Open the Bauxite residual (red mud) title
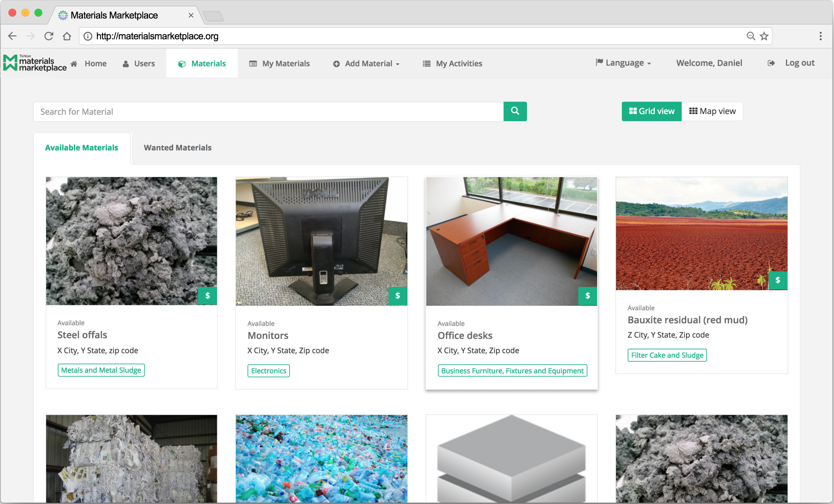Screen dimensions: 834x504 pos(688,320)
